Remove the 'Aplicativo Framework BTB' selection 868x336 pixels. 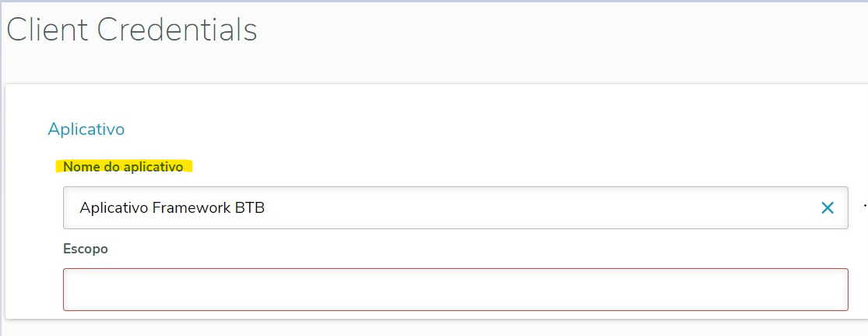pyautogui.click(x=827, y=208)
